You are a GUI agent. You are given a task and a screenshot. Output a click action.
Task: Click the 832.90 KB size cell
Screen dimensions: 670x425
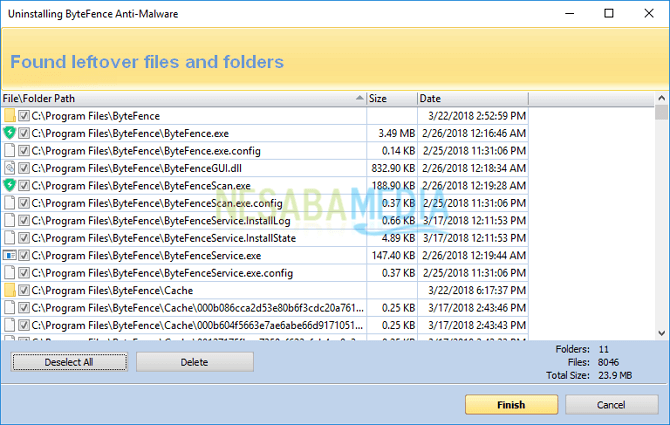[x=393, y=168]
